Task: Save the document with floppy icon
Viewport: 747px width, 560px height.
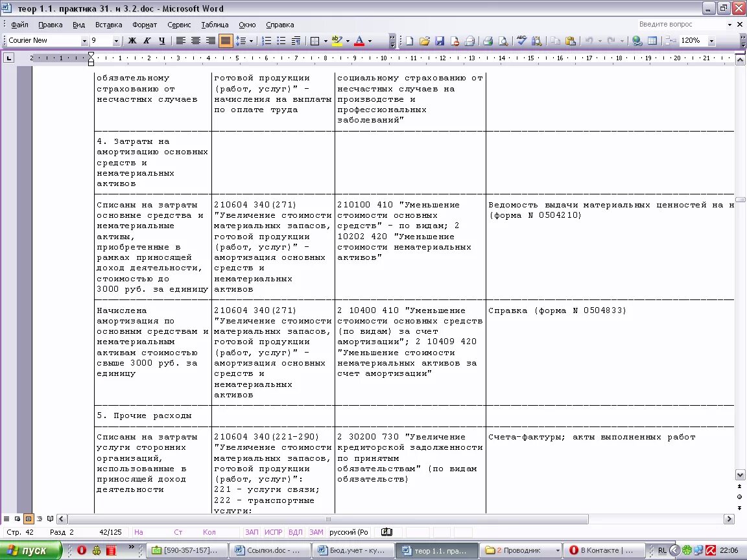Action: pyautogui.click(x=439, y=41)
